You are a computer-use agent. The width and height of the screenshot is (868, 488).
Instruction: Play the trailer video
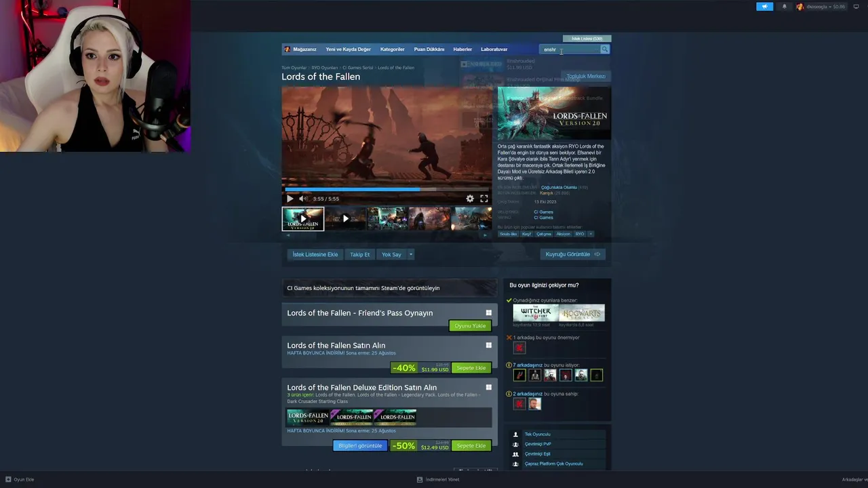coord(290,199)
